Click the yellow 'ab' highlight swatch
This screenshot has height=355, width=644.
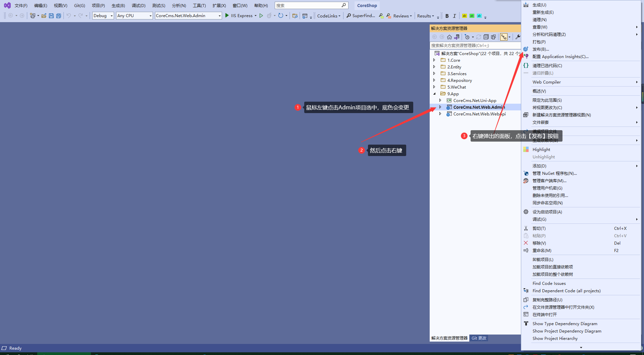click(x=464, y=16)
